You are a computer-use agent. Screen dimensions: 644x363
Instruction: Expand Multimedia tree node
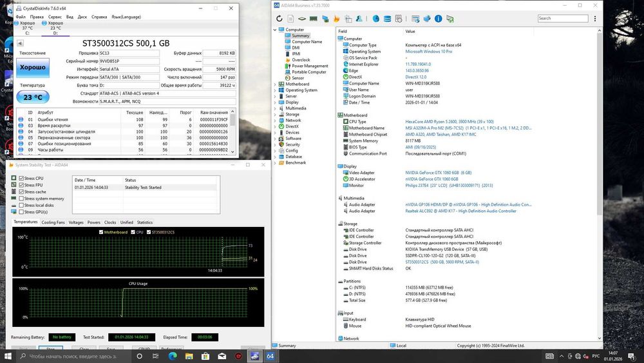(275, 108)
